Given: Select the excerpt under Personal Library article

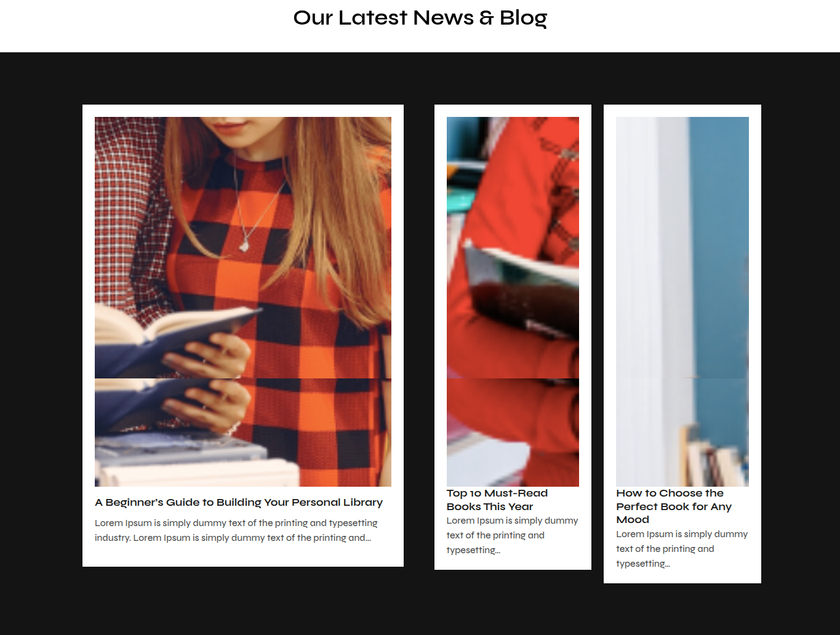Looking at the screenshot, I should tap(236, 530).
